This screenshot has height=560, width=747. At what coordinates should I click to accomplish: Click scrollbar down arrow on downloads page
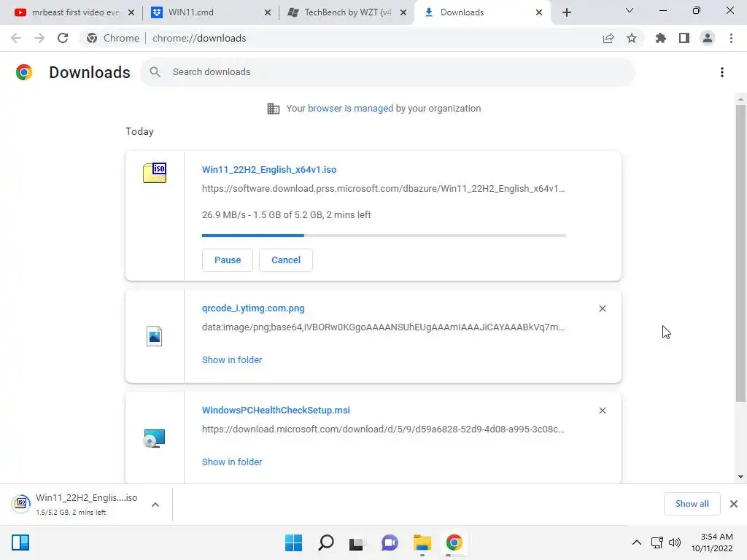tap(740, 477)
